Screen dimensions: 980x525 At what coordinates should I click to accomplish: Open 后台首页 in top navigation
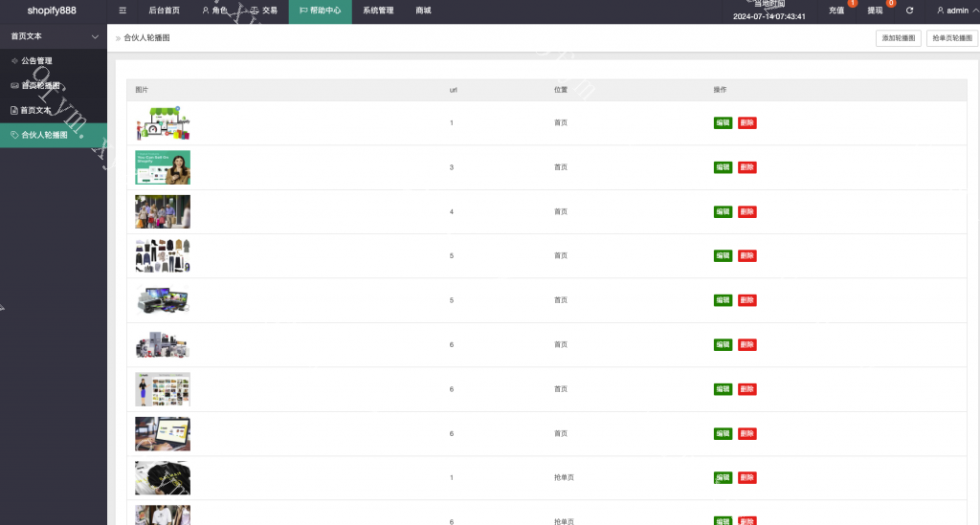tap(165, 11)
